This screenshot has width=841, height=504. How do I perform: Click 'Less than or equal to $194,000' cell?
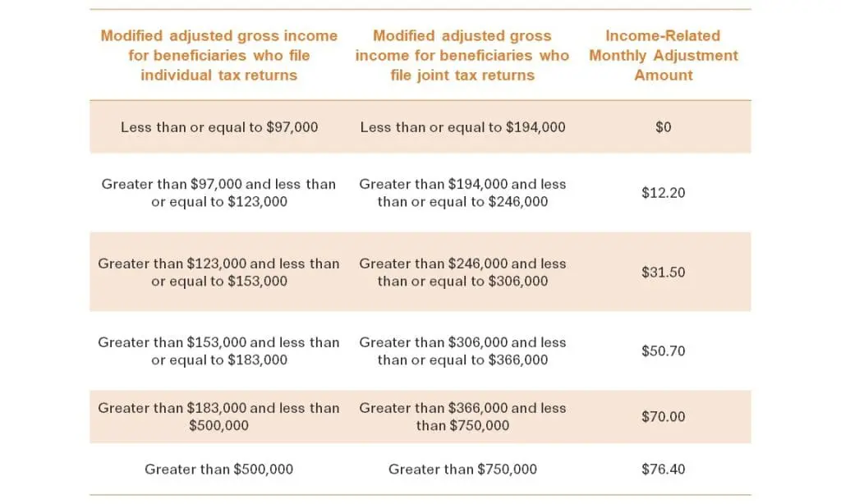point(462,127)
